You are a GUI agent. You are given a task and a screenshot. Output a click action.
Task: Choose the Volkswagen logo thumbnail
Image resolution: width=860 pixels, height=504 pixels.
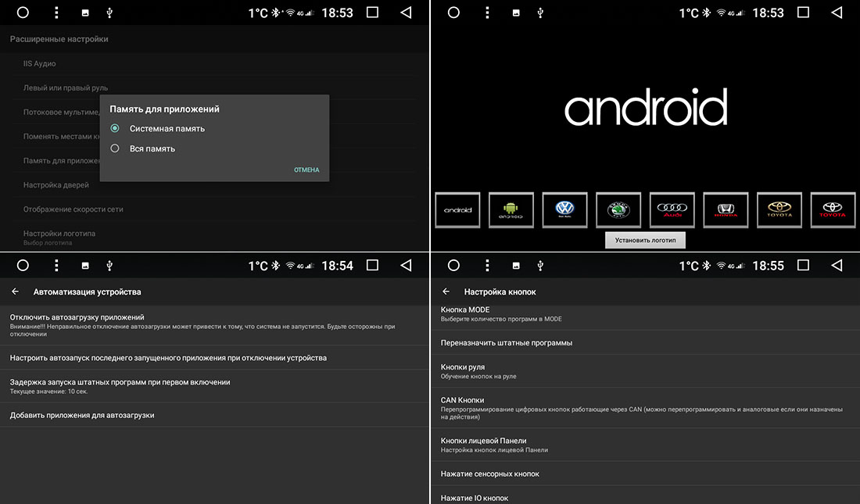click(x=564, y=209)
